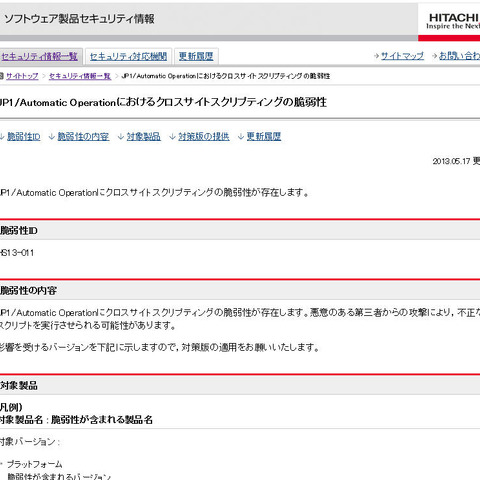
Task: Jump to the 対策版の提供 anchor link
Action: point(204,136)
